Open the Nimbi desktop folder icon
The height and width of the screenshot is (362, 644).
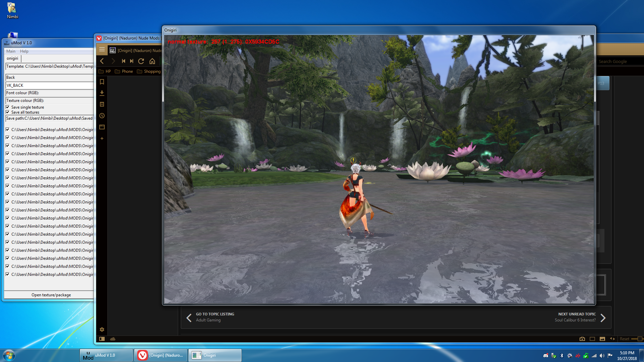point(12,10)
